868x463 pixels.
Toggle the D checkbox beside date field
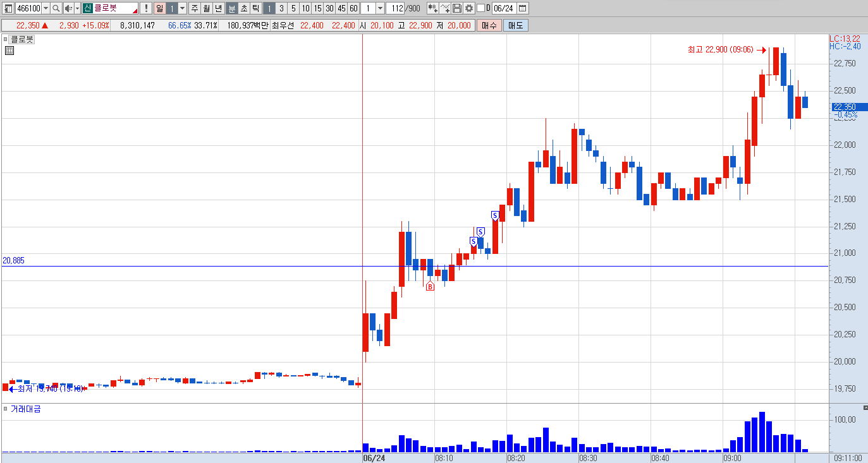(x=480, y=8)
